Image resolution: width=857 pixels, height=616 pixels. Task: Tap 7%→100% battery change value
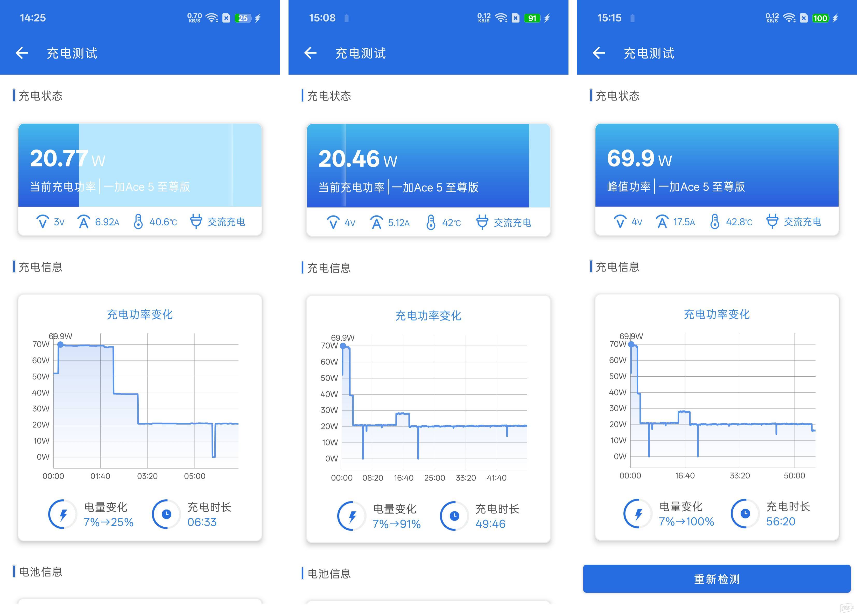click(686, 521)
